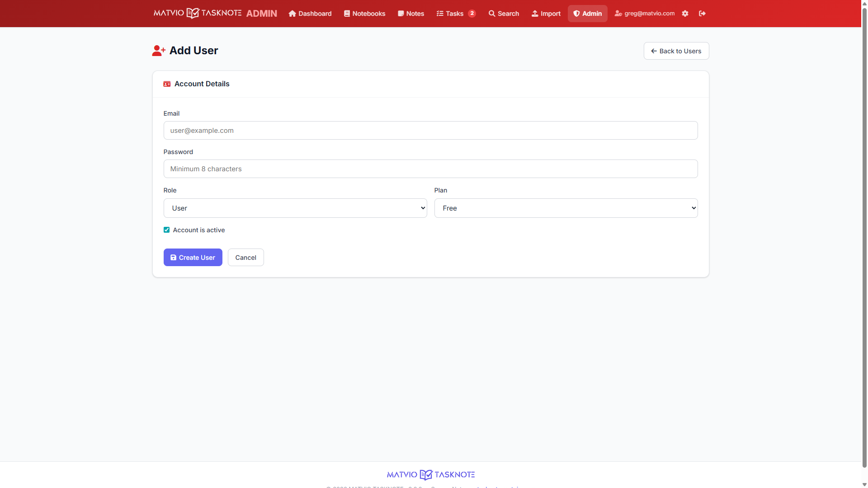Click the footer Matvio Tasknote logo
Image resolution: width=868 pixels, height=488 pixels.
click(430, 474)
